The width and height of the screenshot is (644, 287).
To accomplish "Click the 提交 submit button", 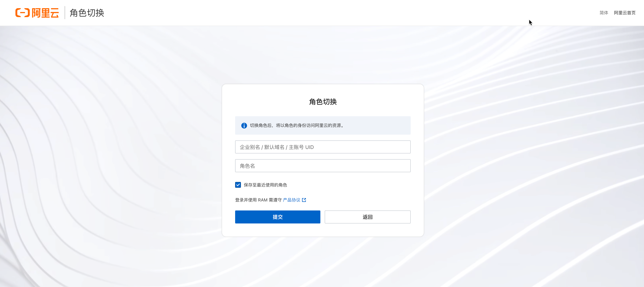I will click(x=278, y=217).
